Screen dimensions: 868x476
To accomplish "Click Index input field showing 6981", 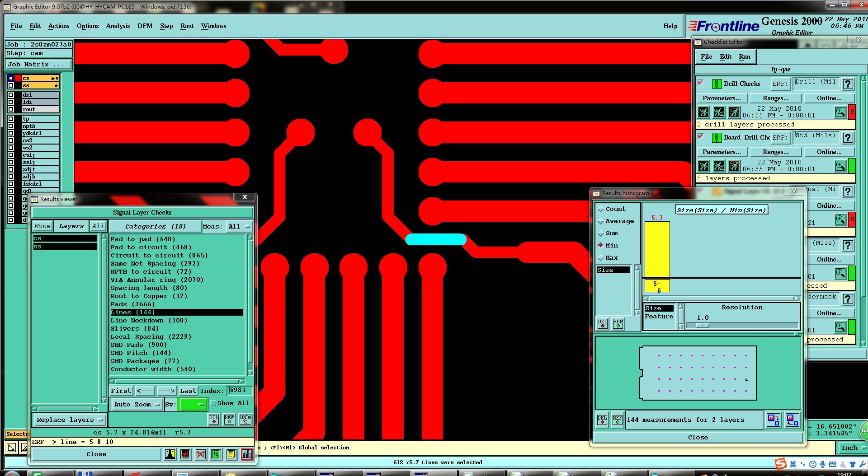I will tap(240, 390).
